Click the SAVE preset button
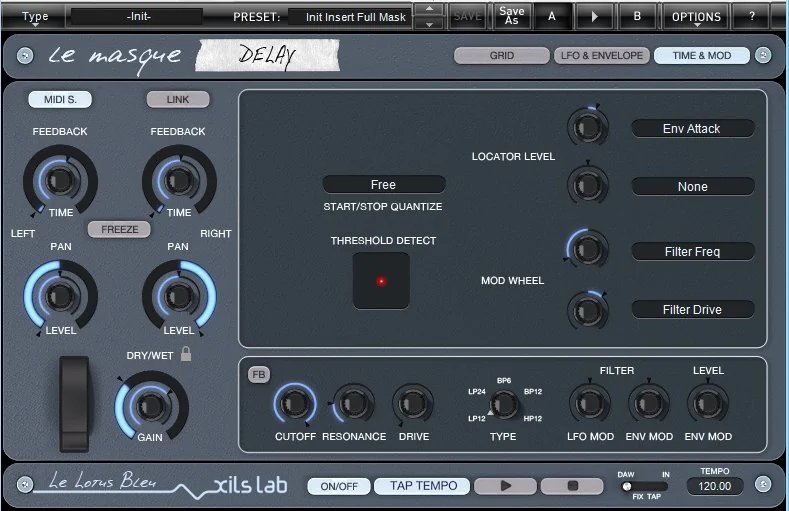 click(x=467, y=17)
